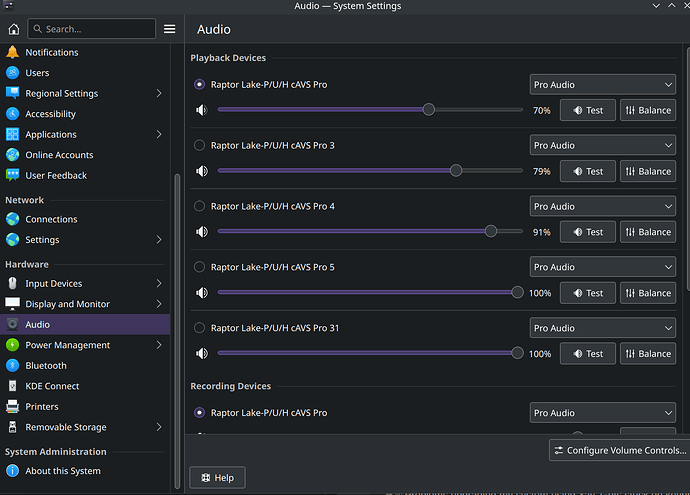This screenshot has height=495, width=690.
Task: Click the Audio panel vertical scrollbar
Action: pyautogui.click(x=688, y=167)
